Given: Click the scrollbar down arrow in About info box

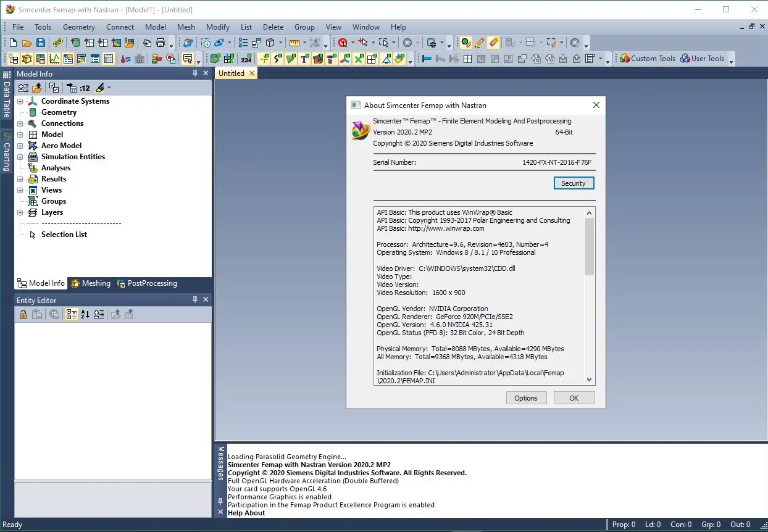Looking at the screenshot, I should (x=589, y=380).
